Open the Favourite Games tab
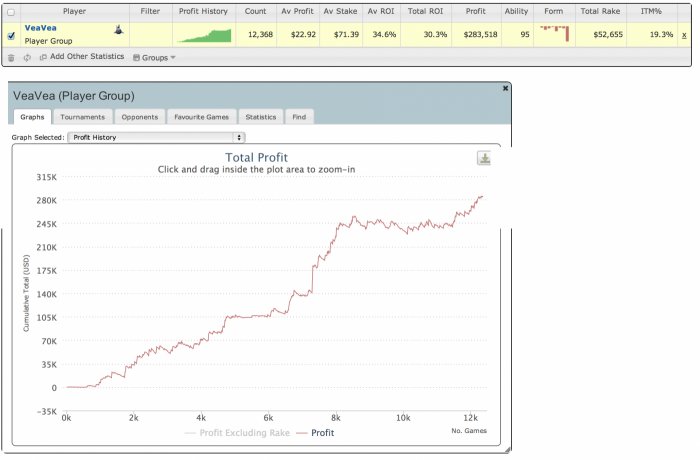 [201, 117]
